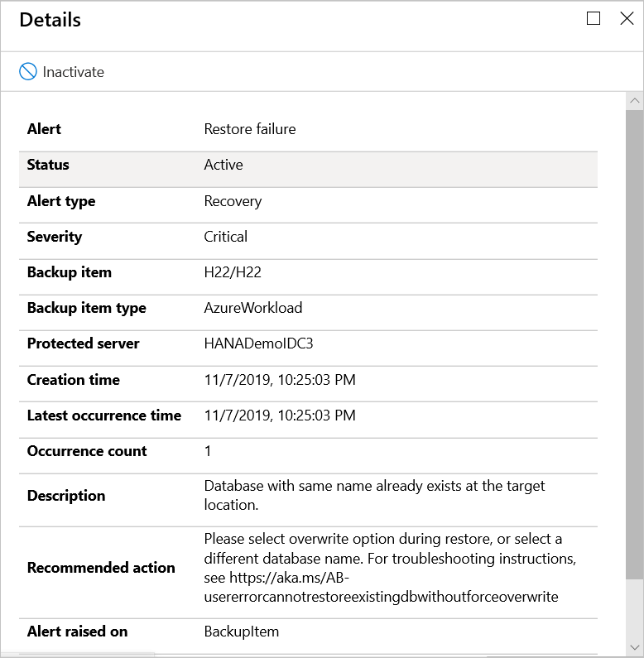Click the scrollbar down arrow
Screen dimensions: 644x658
634,647
